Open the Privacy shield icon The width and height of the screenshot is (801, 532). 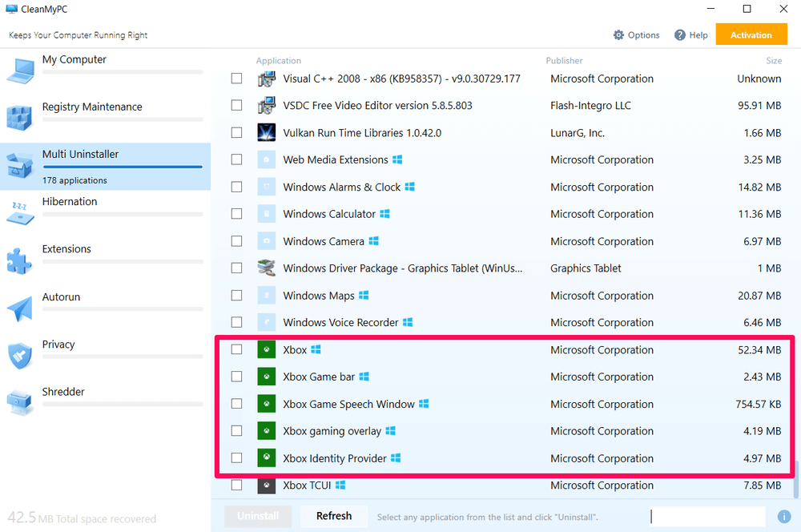pyautogui.click(x=20, y=354)
